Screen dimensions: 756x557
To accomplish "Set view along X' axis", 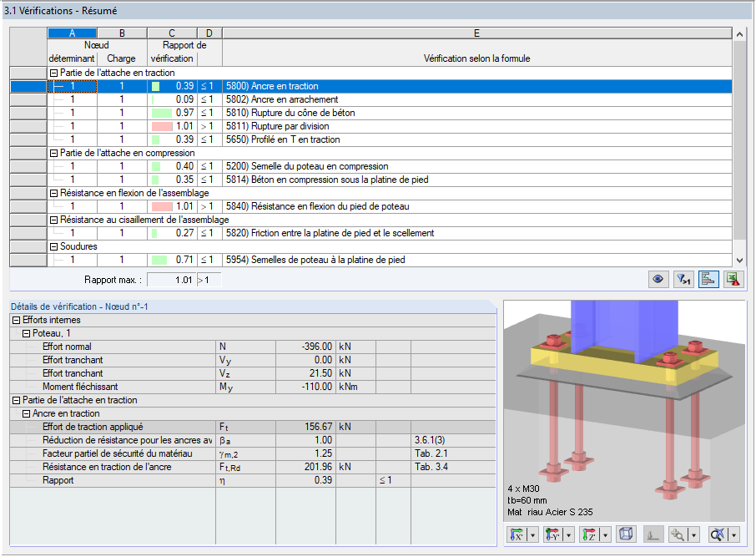I will coord(517,534).
